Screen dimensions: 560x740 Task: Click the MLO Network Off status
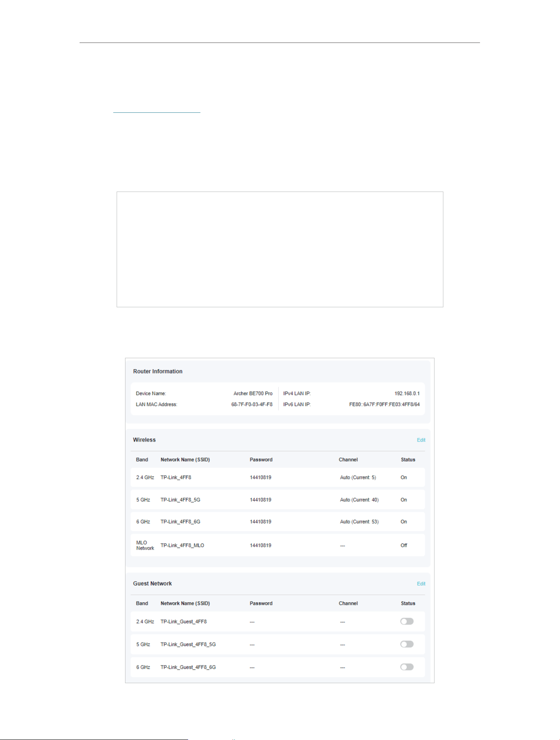[x=404, y=545]
